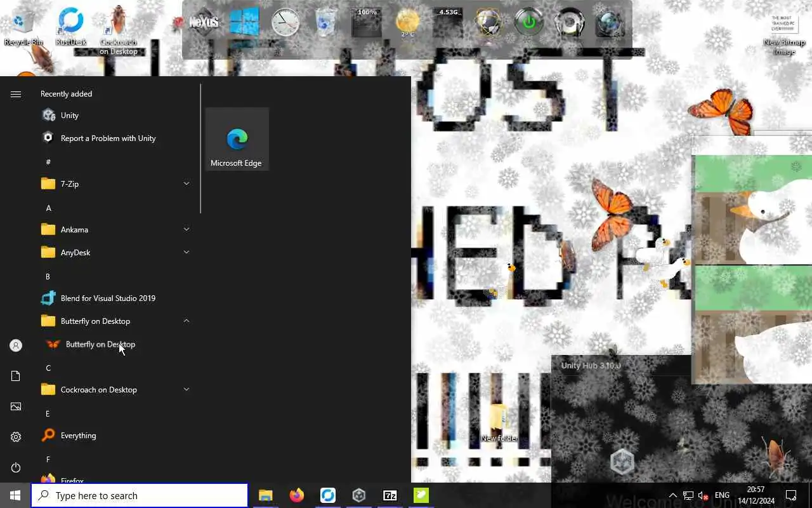This screenshot has height=508, width=812.
Task: Click the Microsoft Edge tile
Action: point(237,140)
